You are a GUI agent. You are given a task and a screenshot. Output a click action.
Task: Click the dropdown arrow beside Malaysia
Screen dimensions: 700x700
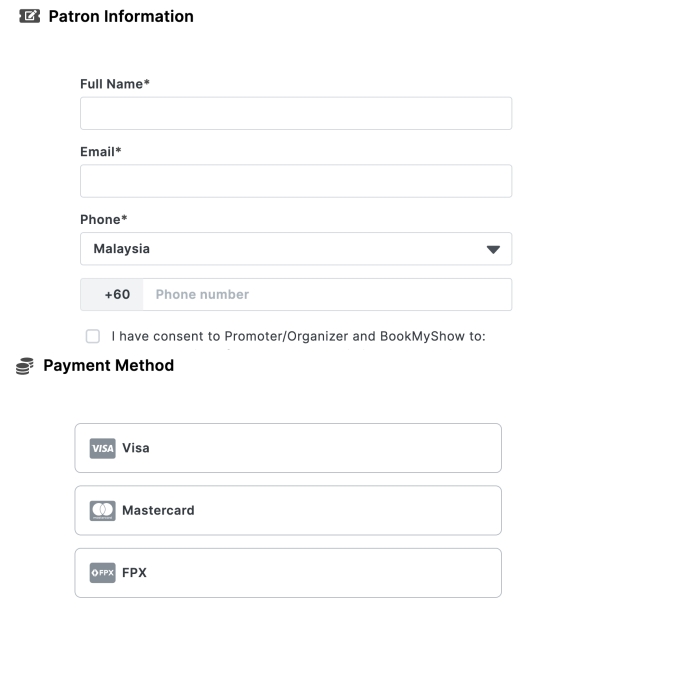point(492,249)
